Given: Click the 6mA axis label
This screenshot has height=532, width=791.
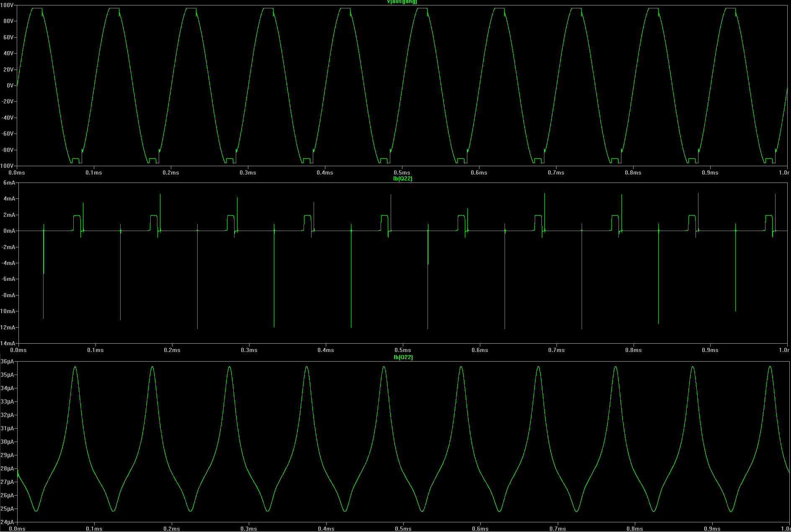Looking at the screenshot, I should 9,183.
